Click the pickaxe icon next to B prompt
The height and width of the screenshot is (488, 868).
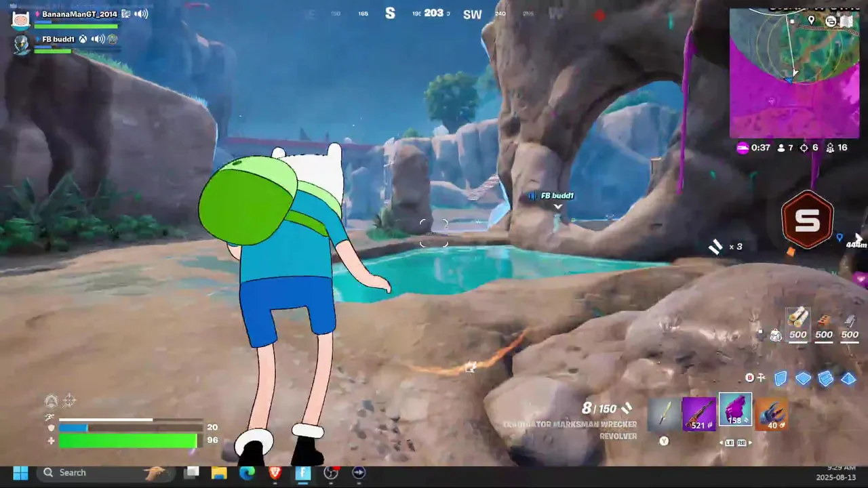click(762, 378)
